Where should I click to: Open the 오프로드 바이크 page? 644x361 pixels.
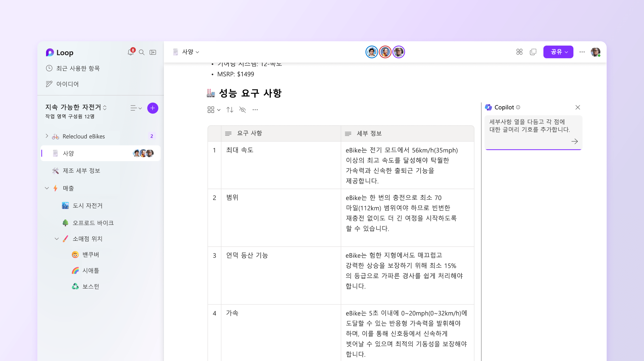pyautogui.click(x=93, y=223)
